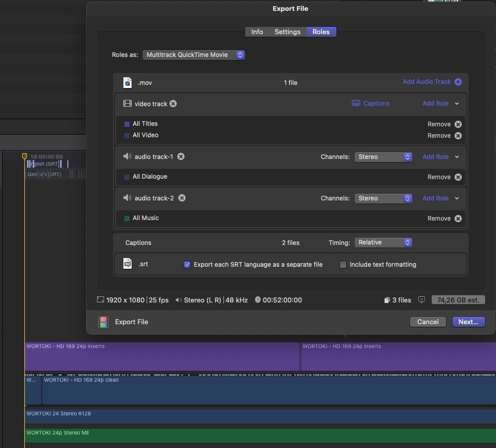Enable Include text formatting checkbox
Viewport: 496px width, 448px height.
(343, 265)
